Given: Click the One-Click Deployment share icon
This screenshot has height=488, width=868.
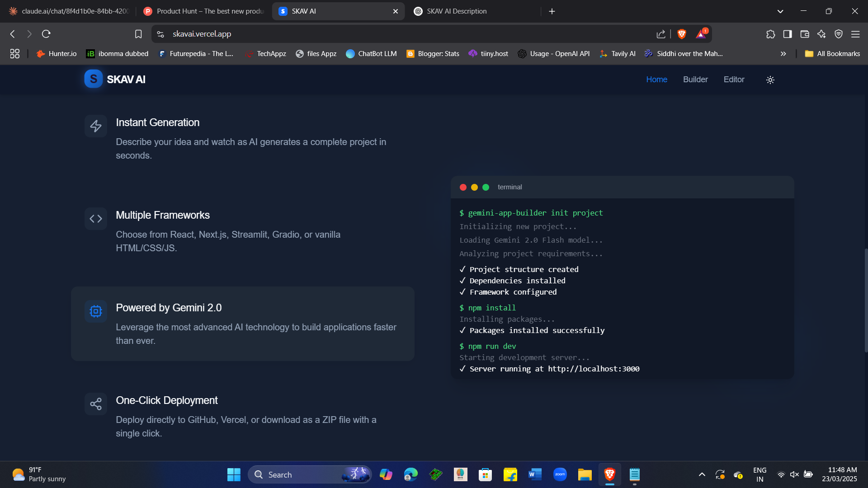Looking at the screenshot, I should [x=96, y=404].
